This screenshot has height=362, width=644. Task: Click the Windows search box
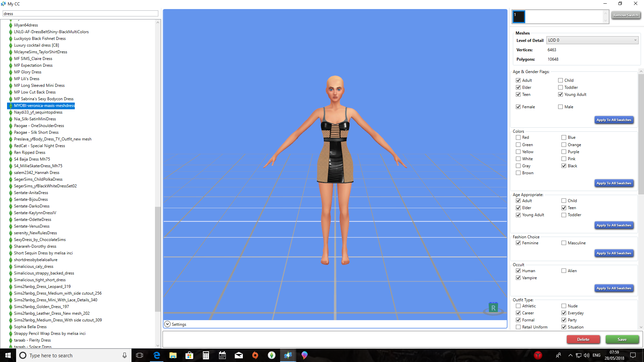tap(74, 355)
